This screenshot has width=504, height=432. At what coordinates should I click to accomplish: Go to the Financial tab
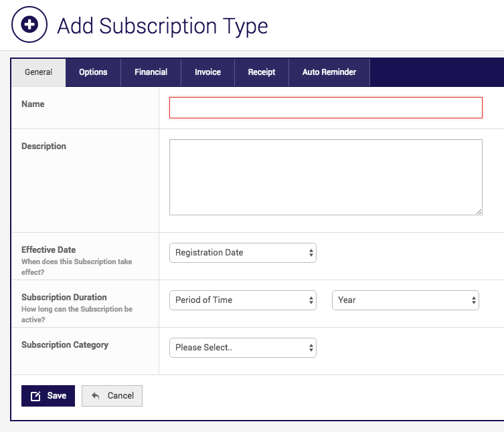(151, 72)
